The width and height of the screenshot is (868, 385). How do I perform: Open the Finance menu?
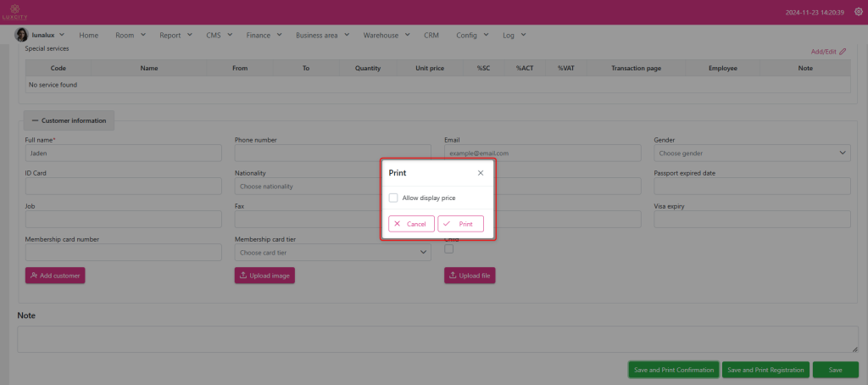coord(264,36)
